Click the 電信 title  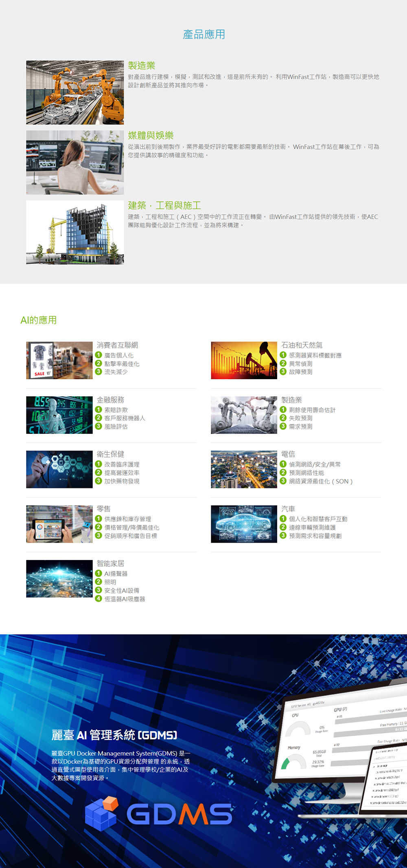(x=288, y=454)
